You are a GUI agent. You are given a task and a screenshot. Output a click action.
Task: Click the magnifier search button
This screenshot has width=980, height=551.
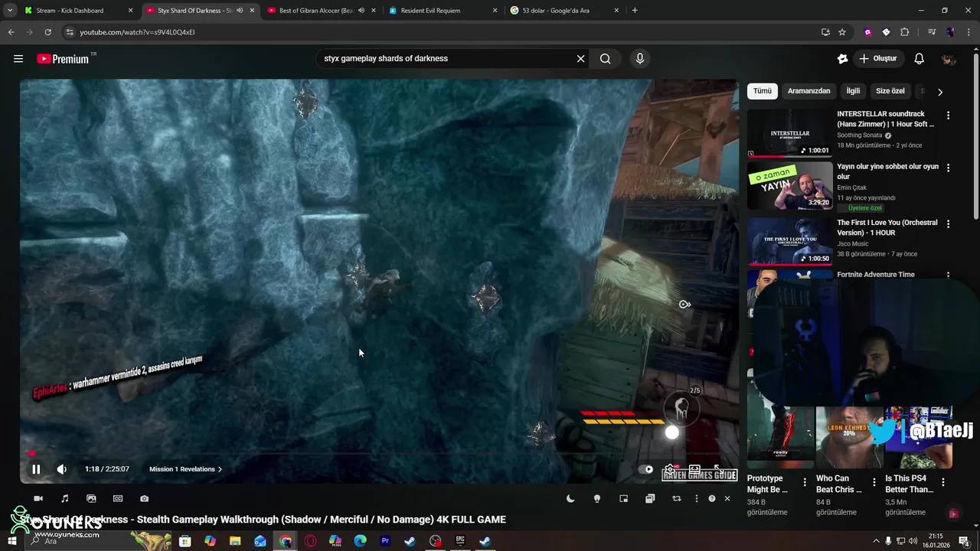point(605,59)
